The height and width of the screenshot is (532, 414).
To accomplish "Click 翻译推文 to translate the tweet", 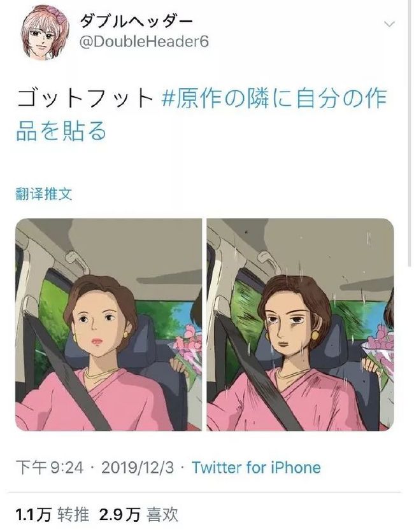I will tap(44, 194).
